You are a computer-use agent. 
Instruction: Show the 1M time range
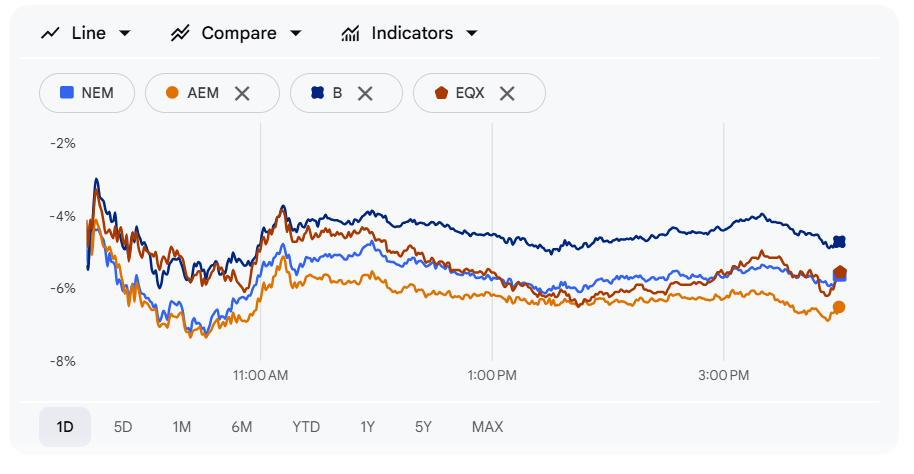181,427
